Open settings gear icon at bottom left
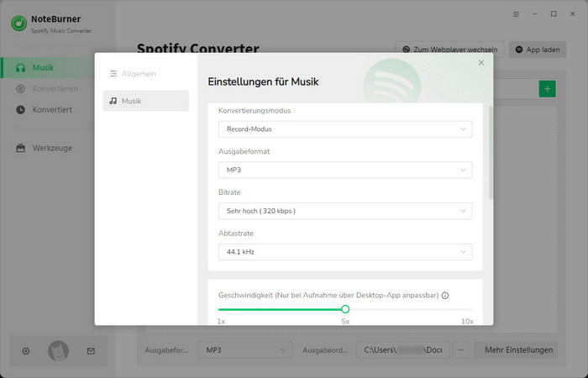This screenshot has height=378, width=588. point(25,351)
